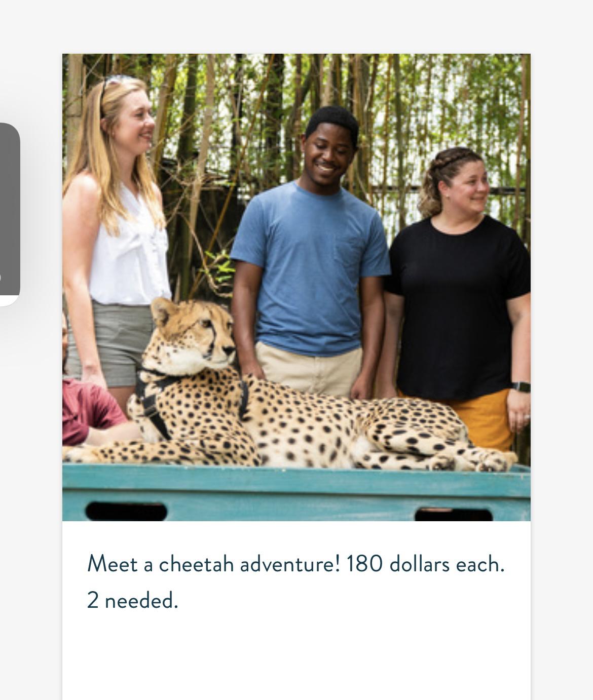
Task: Open the cheetah adventure photo
Action: 296,287
